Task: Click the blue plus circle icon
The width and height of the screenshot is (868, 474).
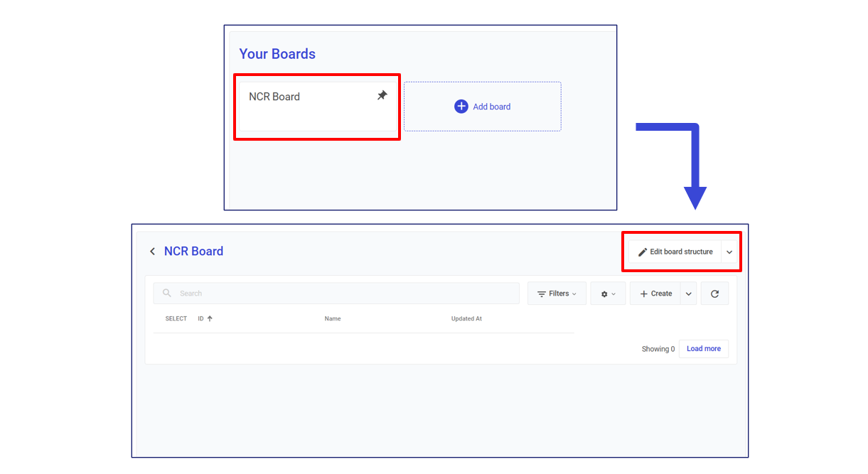Action: (461, 107)
